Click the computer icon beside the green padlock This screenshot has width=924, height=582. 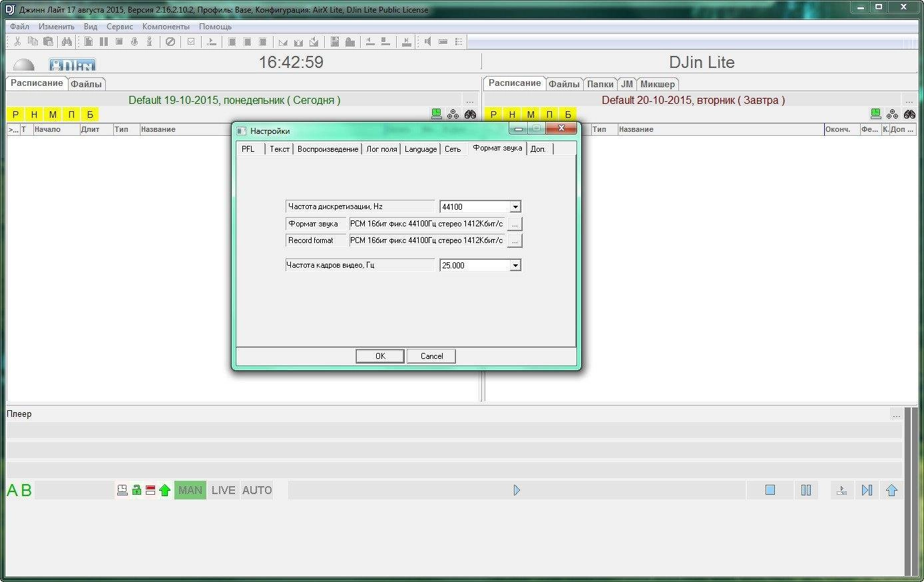coord(122,490)
